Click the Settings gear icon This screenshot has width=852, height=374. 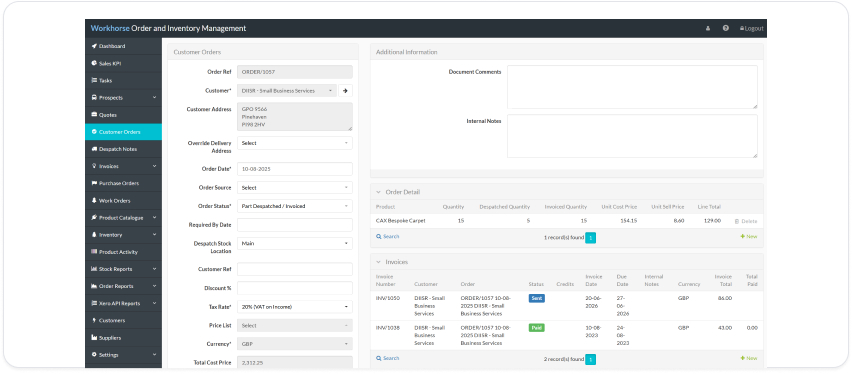[94, 355]
